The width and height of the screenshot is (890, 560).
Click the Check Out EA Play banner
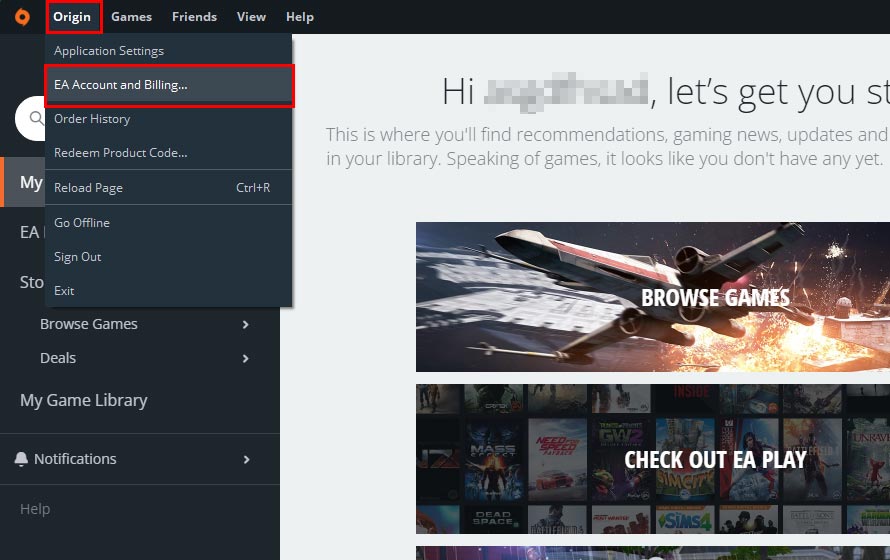(x=653, y=459)
